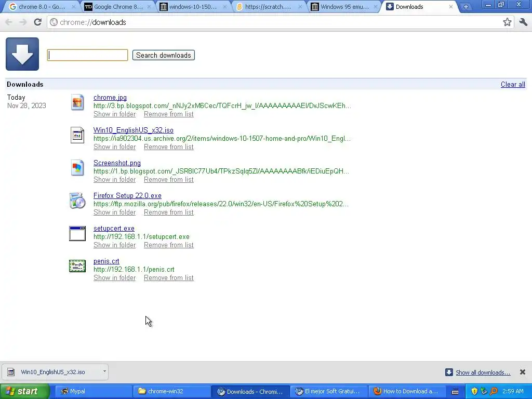Close the Downloads tab
This screenshot has width=532, height=399.
click(450, 7)
